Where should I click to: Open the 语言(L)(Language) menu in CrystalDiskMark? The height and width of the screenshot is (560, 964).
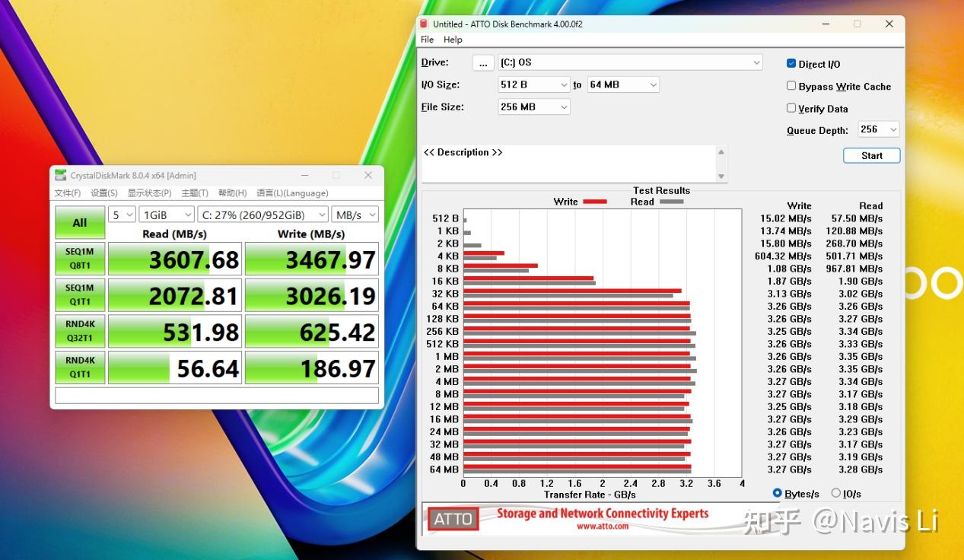tap(292, 193)
